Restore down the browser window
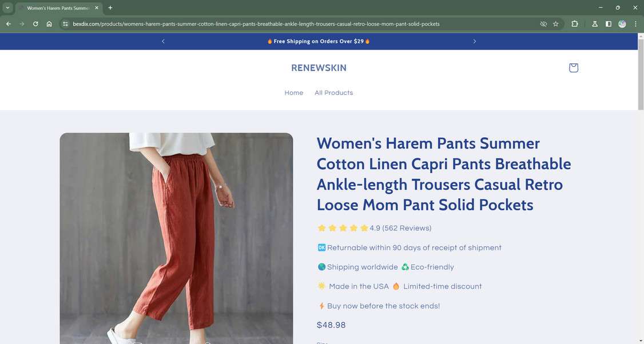 (x=618, y=8)
